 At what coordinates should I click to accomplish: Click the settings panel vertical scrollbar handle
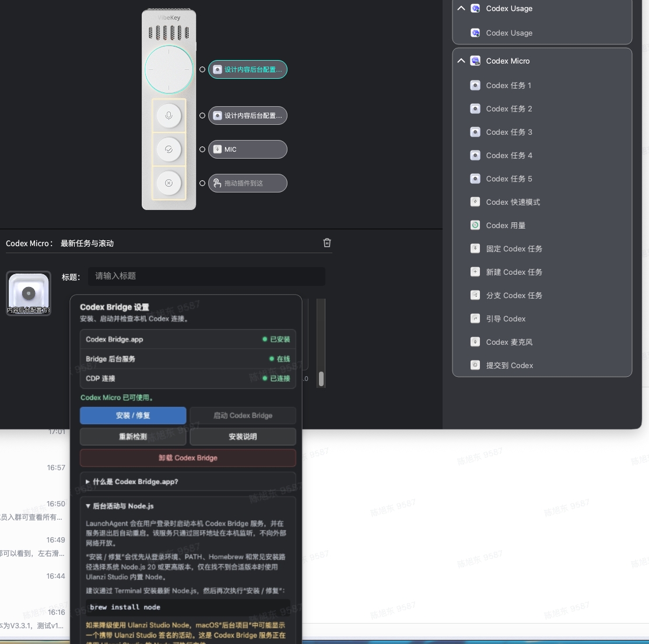click(321, 379)
